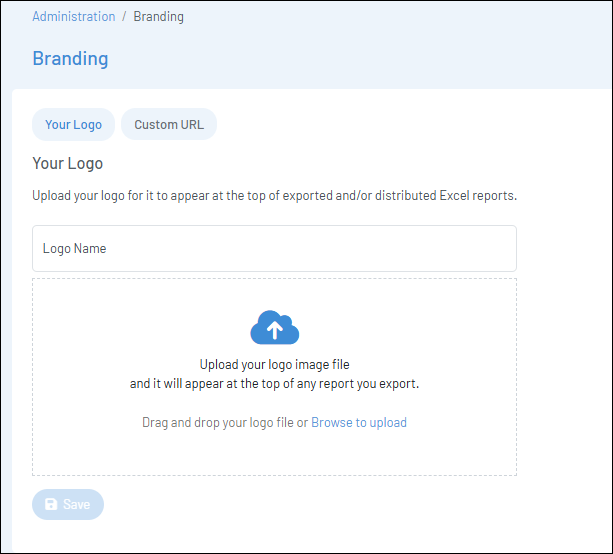Click the Excel reports description sentence
This screenshot has height=554, width=613.
click(x=274, y=196)
